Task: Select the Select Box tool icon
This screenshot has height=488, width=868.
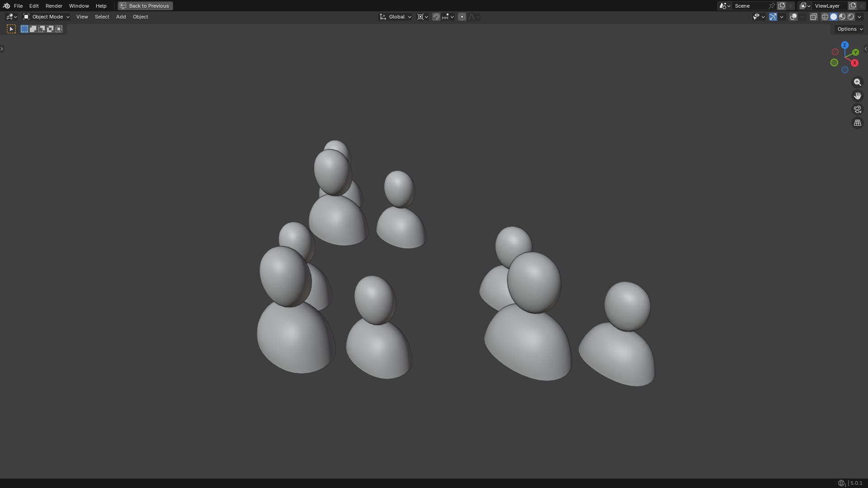Action: tap(11, 29)
